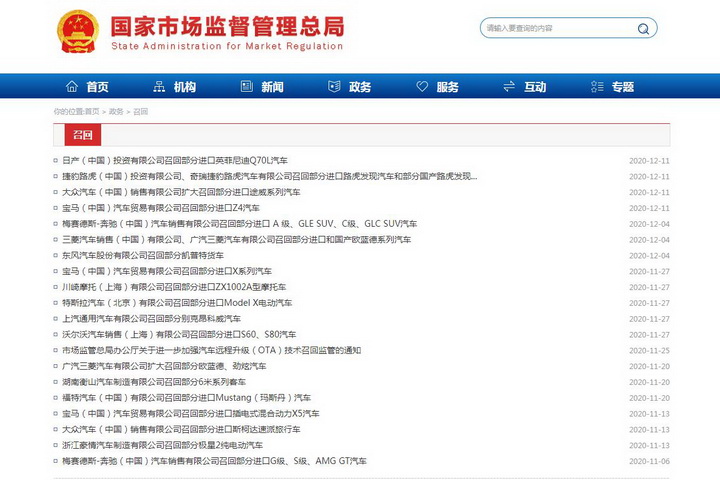Screen dimensions: 720x480
Task: Click the English subtitle State Administration for Market Regulation
Action: click(x=227, y=46)
